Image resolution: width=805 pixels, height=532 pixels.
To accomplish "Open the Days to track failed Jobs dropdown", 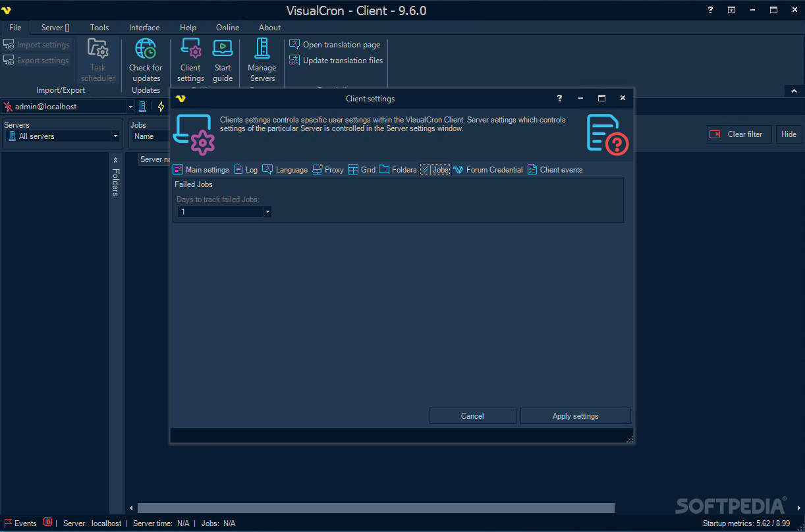I will (267, 212).
